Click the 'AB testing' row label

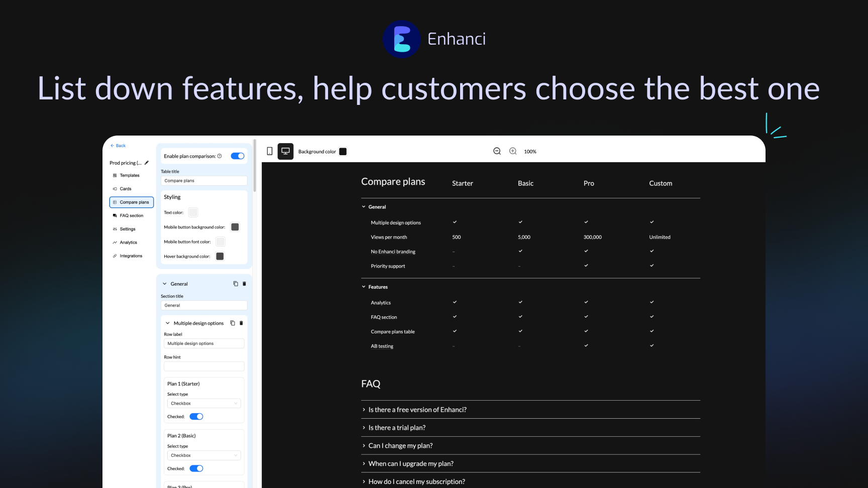(382, 346)
